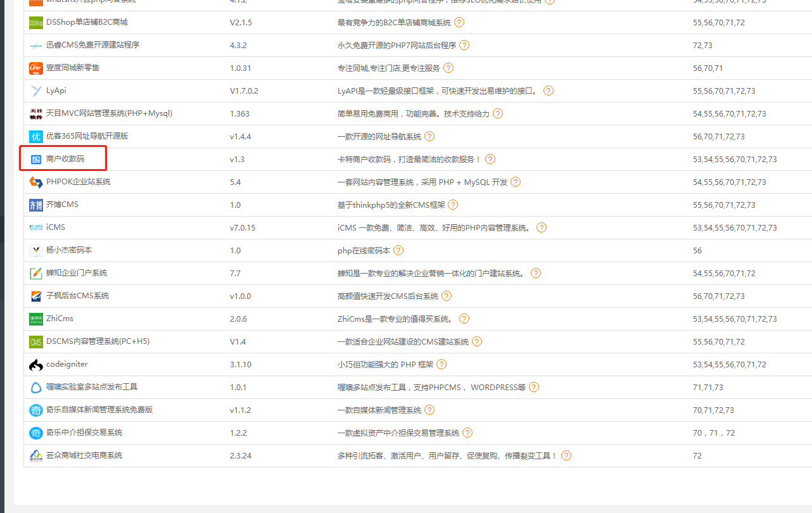Select the LyApi name text

tap(56, 91)
